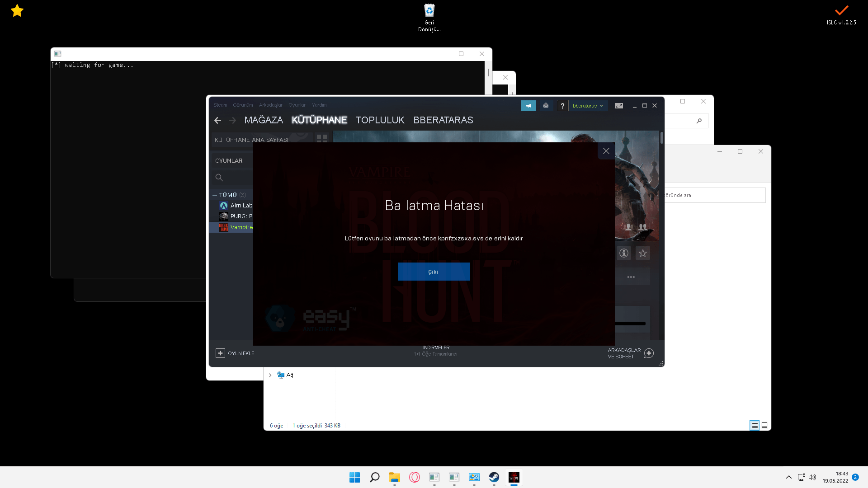Click the Steam announcements megaphone icon
Screen dimensions: 868x488
coord(528,106)
